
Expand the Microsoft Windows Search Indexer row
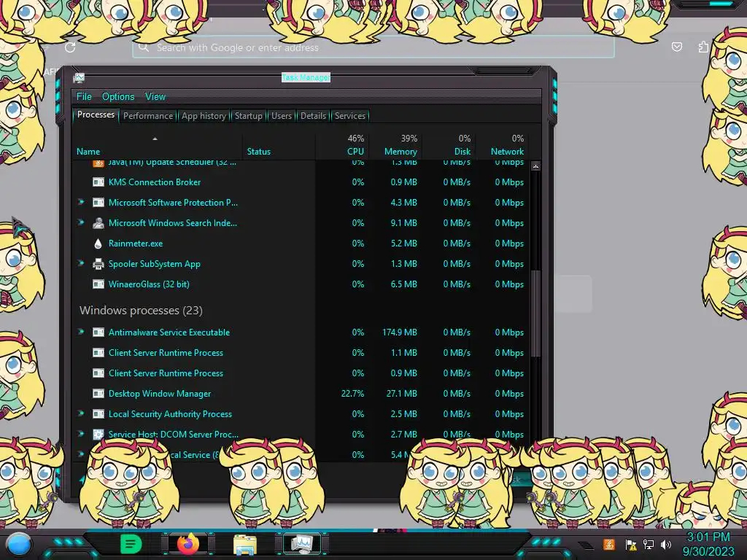pos(81,222)
